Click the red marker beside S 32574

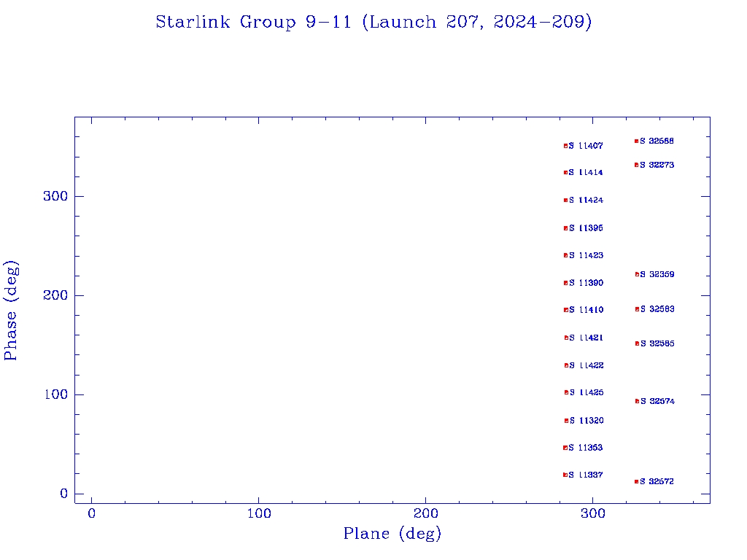pyautogui.click(x=637, y=402)
